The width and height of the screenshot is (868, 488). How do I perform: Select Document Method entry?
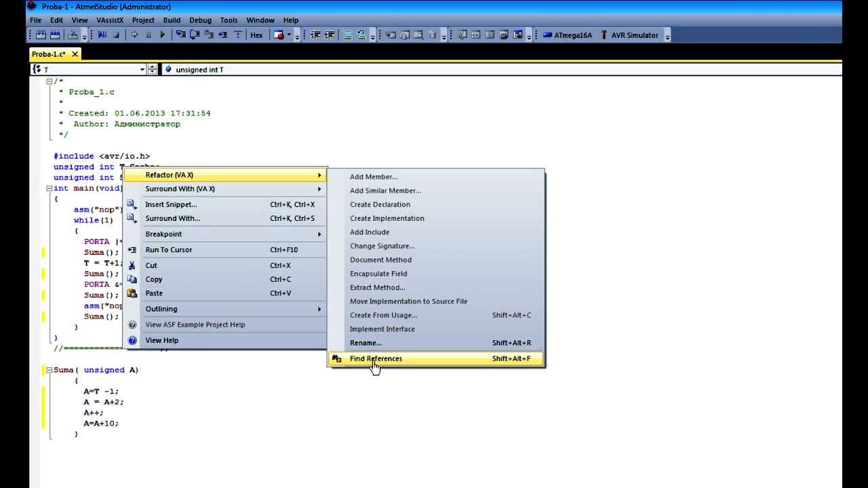[436, 260]
